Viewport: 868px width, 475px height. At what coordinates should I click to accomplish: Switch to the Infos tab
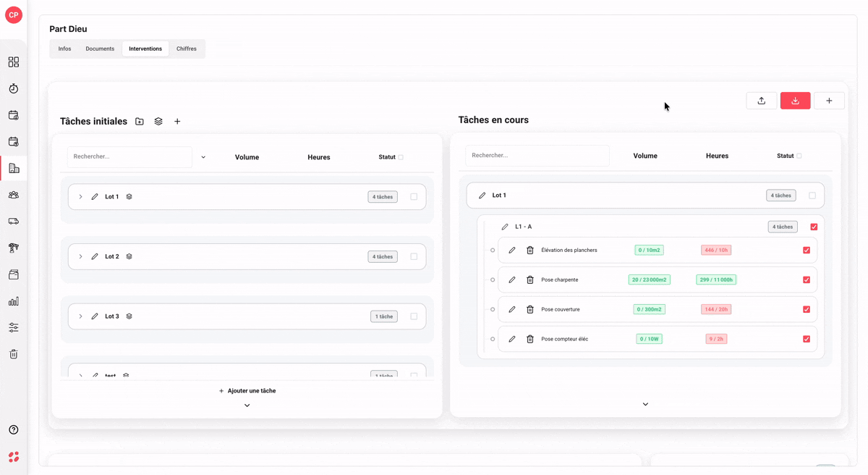click(64, 49)
